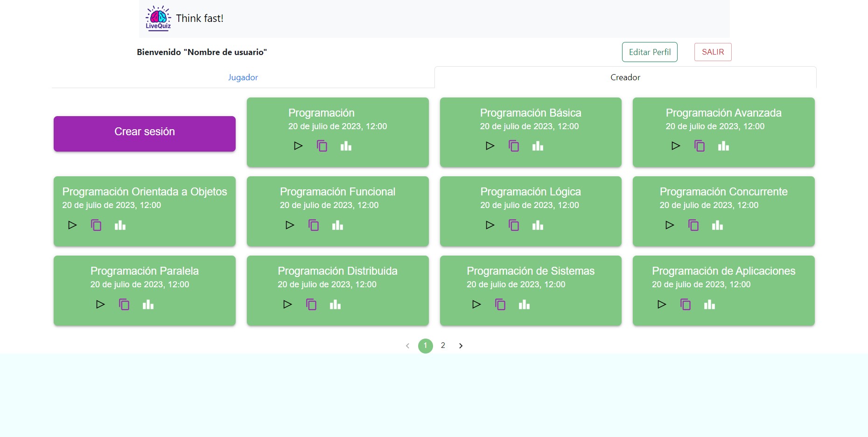Open Editar Perfil
This screenshot has width=868, height=437.
pos(650,52)
